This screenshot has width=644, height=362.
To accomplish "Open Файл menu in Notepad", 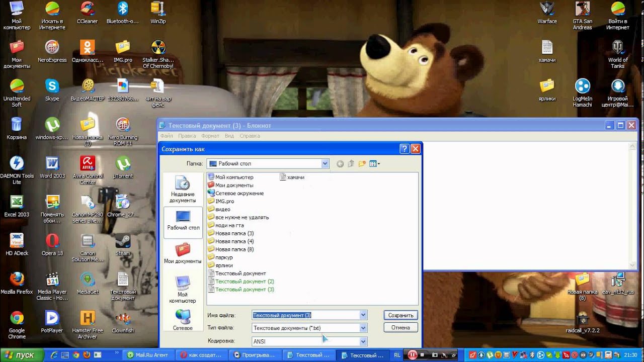I will pos(167,136).
